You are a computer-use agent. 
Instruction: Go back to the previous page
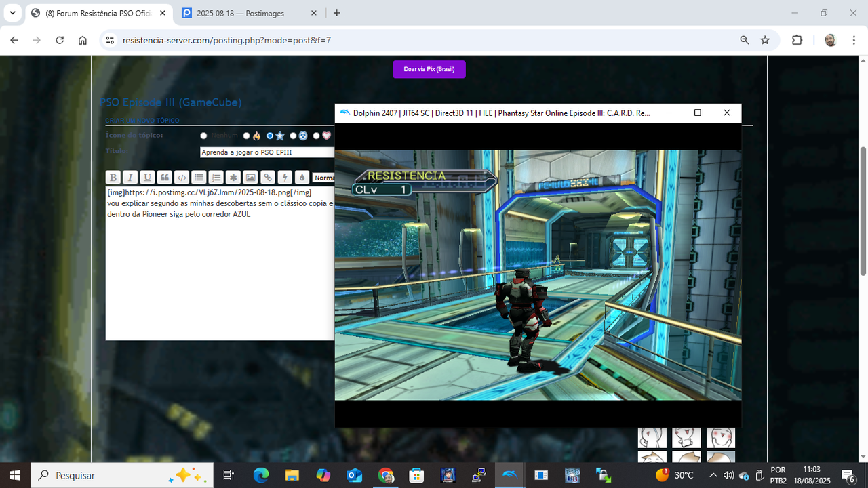[14, 40]
